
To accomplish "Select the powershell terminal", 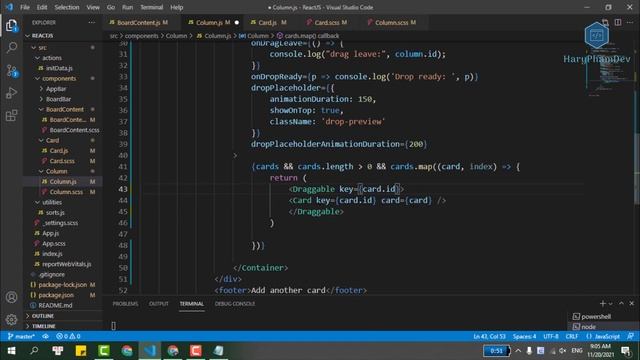I will (x=596, y=316).
